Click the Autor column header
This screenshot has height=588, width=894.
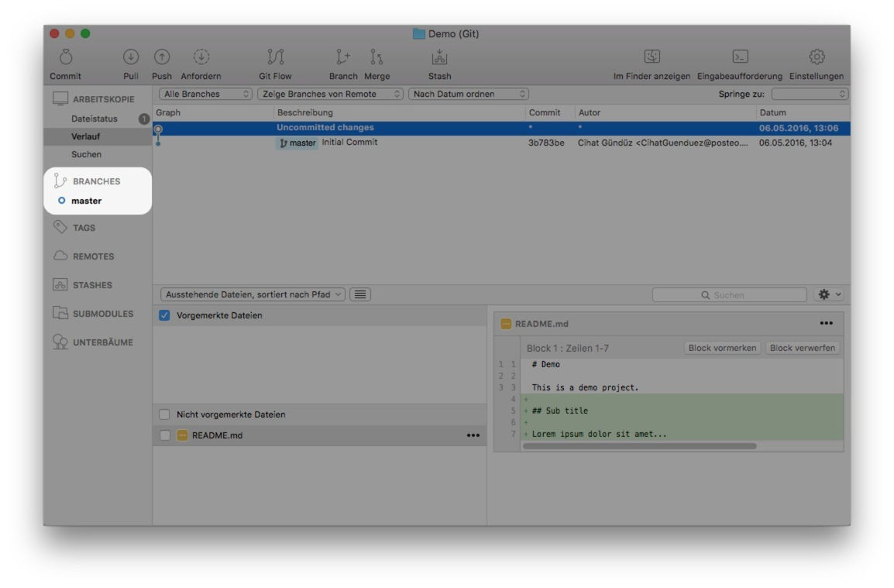tap(590, 112)
